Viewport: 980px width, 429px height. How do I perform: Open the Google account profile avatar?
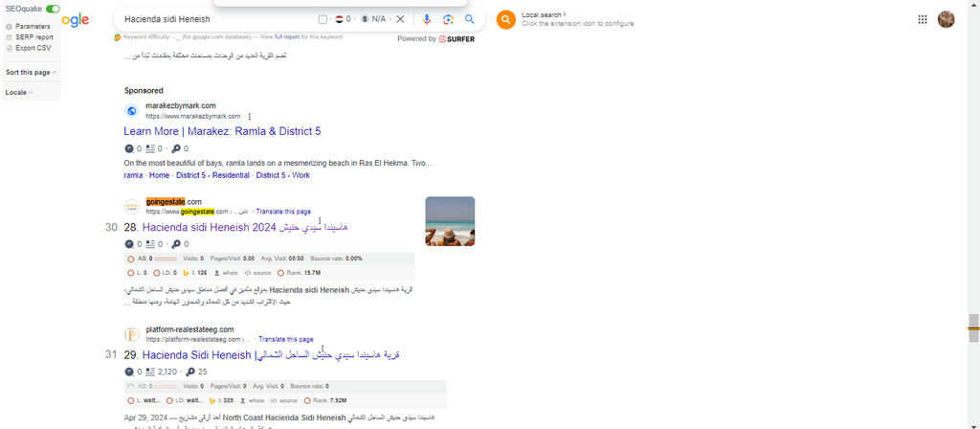point(947,19)
